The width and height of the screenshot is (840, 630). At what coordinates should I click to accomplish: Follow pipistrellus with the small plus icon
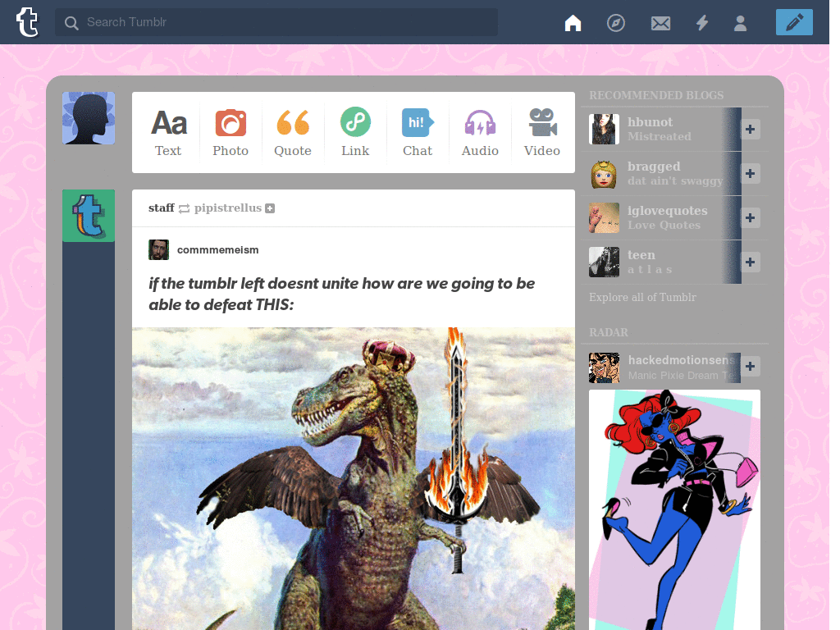[270, 208]
